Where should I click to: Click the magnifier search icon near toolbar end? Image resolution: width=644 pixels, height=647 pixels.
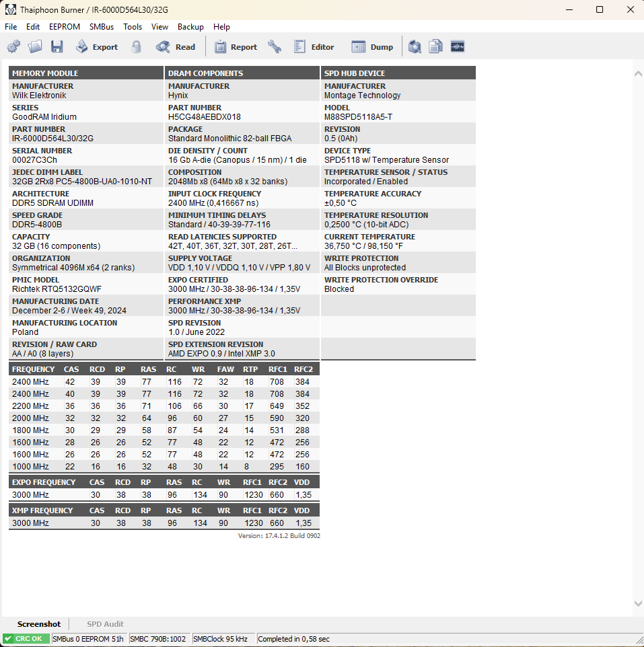[415, 47]
